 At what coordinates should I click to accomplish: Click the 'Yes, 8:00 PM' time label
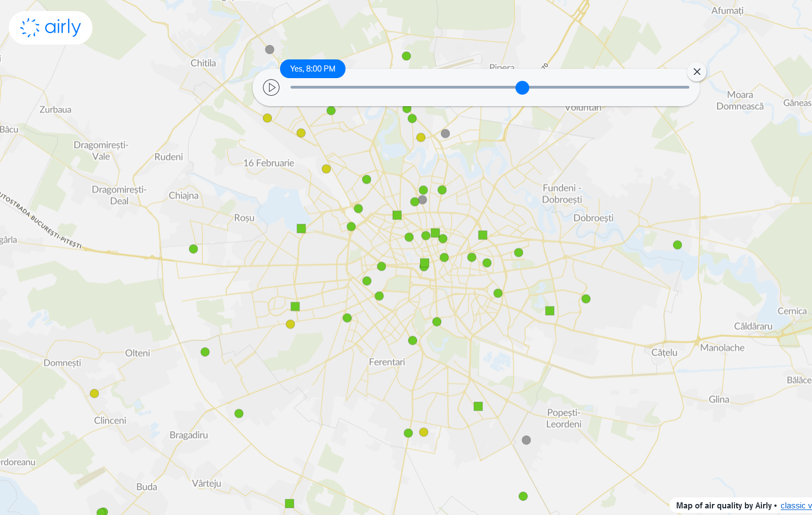tap(312, 69)
